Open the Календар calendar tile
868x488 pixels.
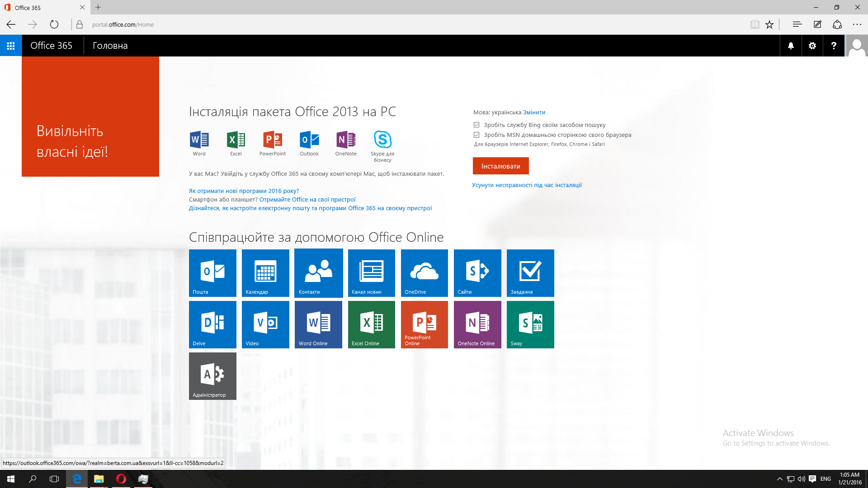[x=265, y=273]
